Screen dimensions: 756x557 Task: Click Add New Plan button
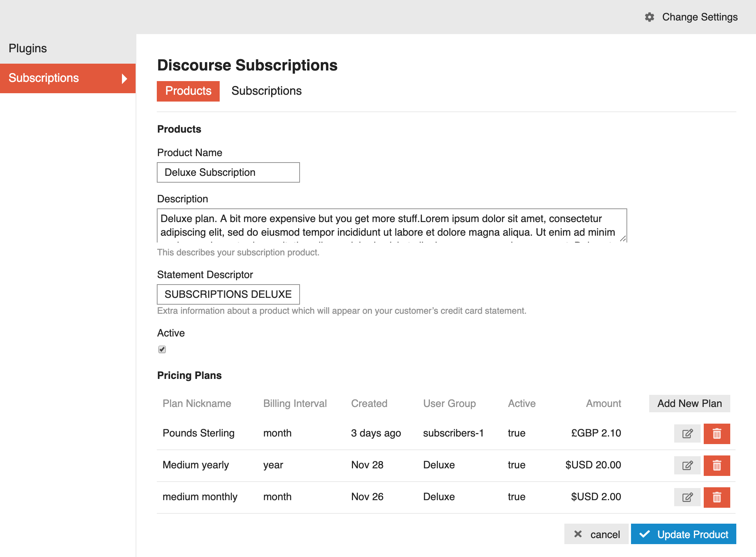point(689,404)
